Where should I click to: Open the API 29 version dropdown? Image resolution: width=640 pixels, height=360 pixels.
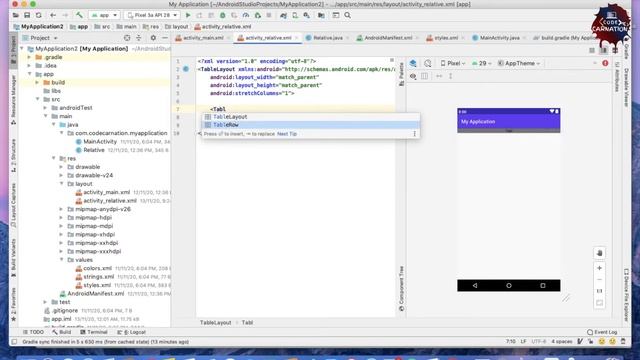(482, 63)
